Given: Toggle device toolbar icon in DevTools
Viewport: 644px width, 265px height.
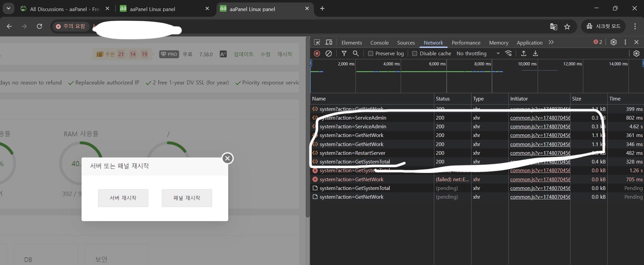Looking at the screenshot, I should 329,42.
